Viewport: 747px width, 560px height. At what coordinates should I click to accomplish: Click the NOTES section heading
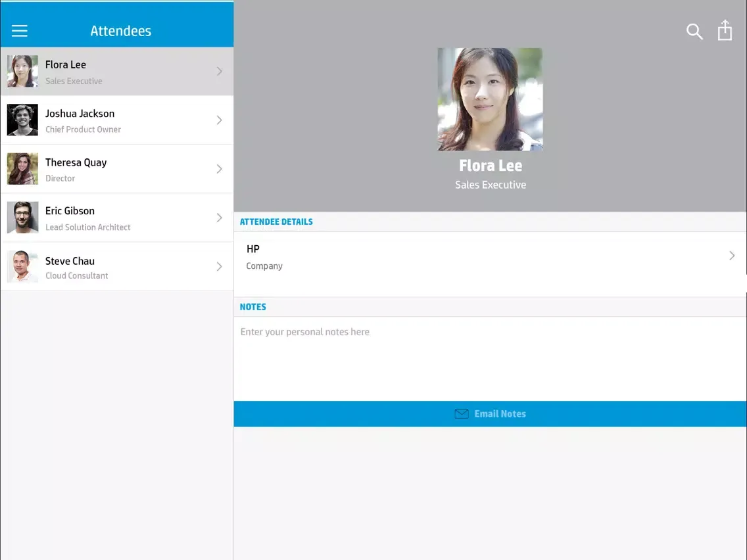(x=253, y=307)
